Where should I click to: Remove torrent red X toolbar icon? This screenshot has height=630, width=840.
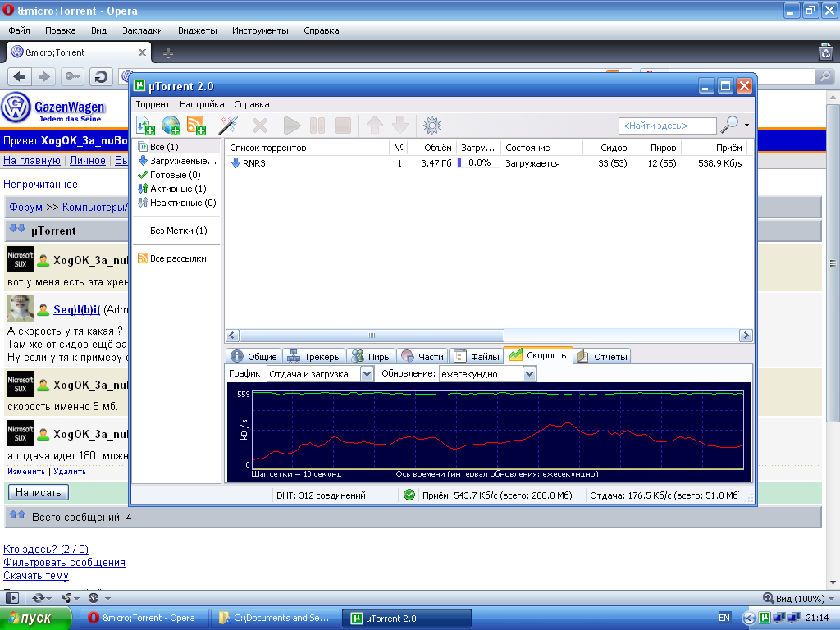(x=260, y=126)
